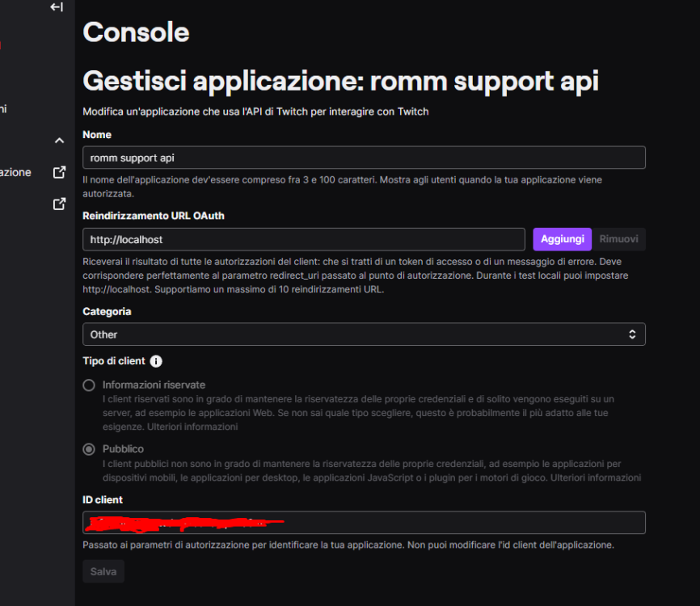This screenshot has height=606, width=700.
Task: Collapse the sidebar section chevron
Action: point(59,141)
